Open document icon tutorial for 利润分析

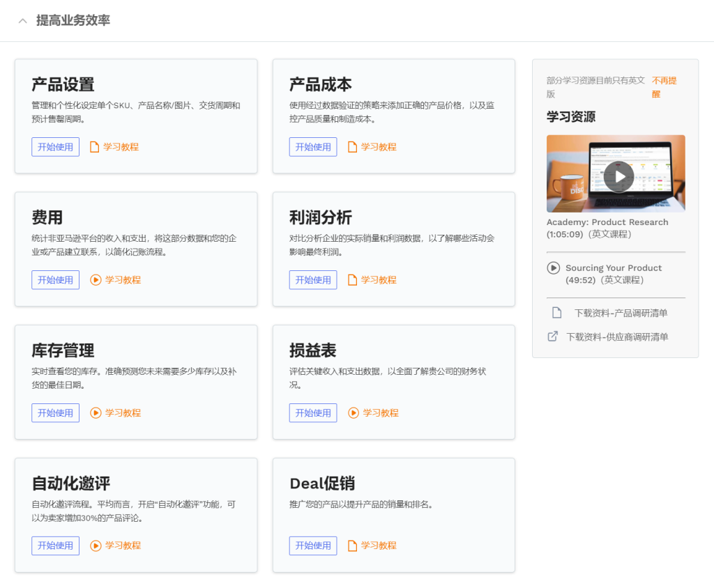(352, 279)
